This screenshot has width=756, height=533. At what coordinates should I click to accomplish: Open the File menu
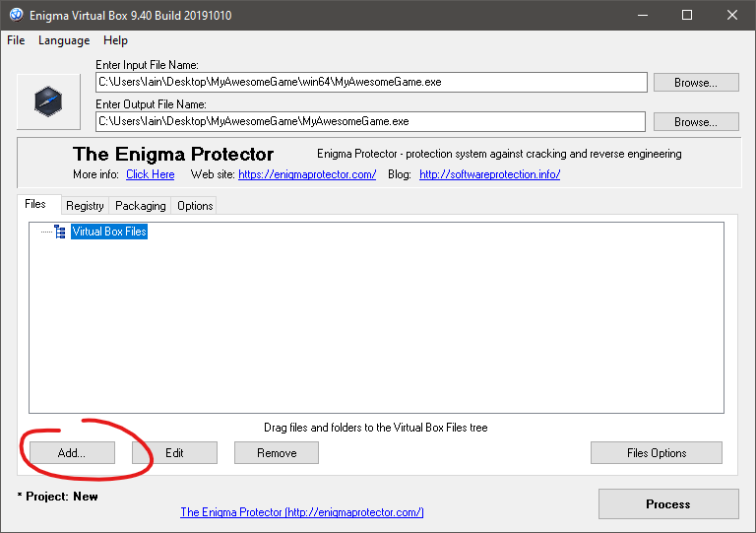[x=16, y=40]
